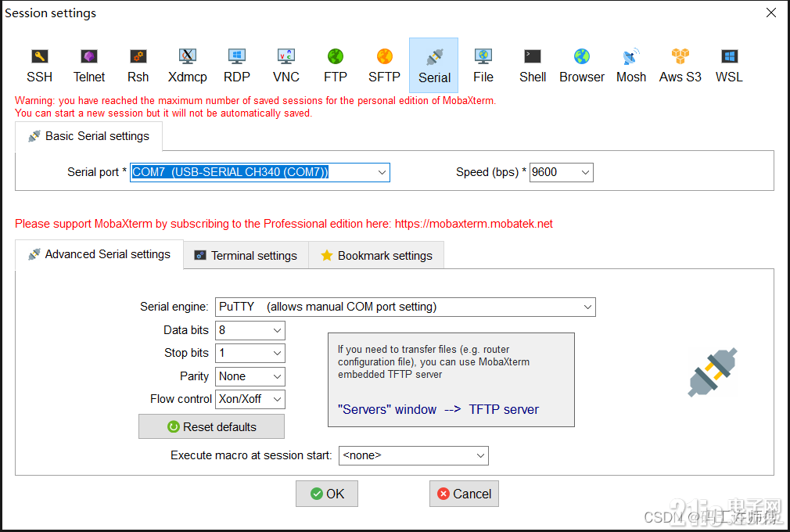Select the SSH session type
The image size is (790, 532).
[39, 66]
